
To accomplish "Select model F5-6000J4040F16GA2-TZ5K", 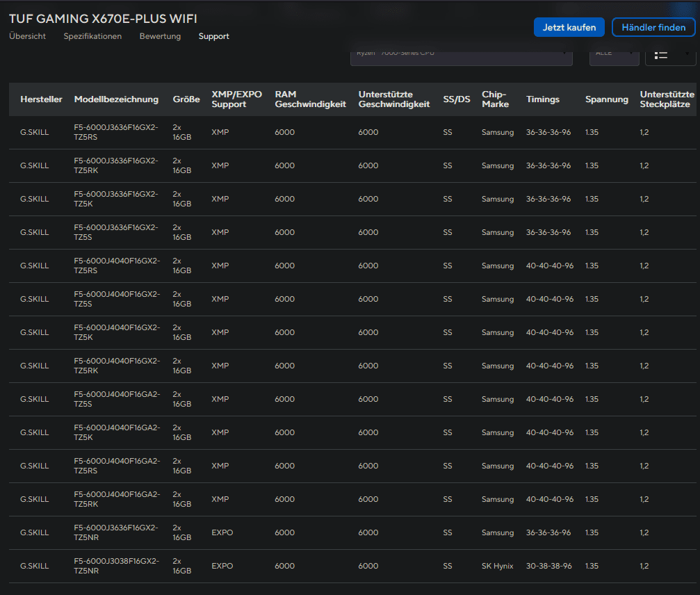I will pos(117,432).
